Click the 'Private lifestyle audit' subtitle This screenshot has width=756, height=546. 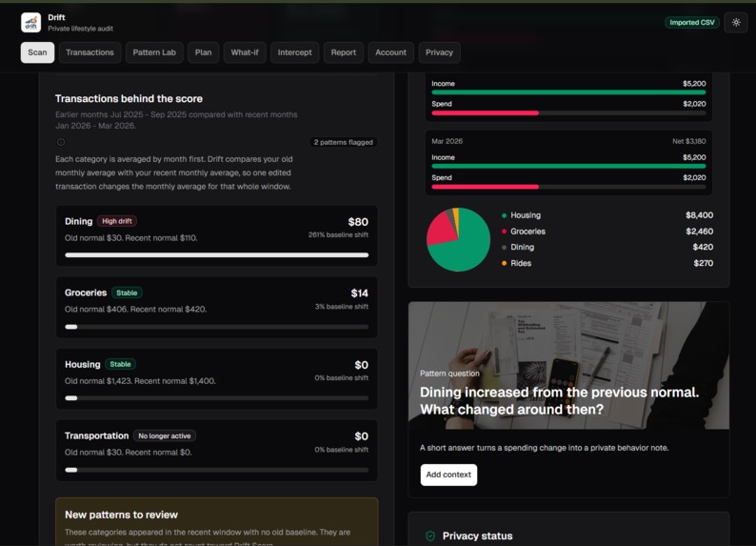[81, 29]
